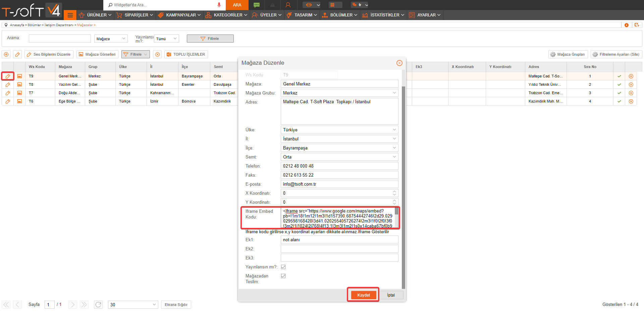Open the İlçe Bayrampaşa dropdown

tap(339, 148)
